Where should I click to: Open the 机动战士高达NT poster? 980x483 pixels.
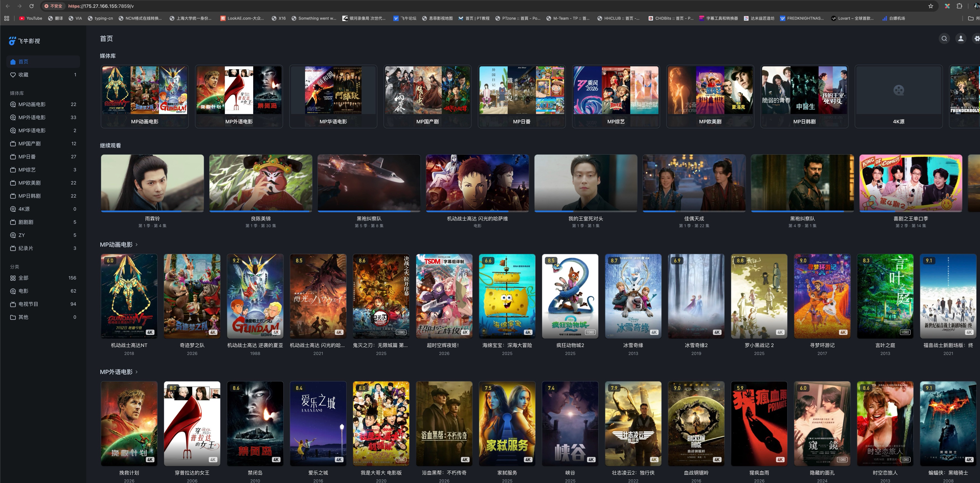129,296
